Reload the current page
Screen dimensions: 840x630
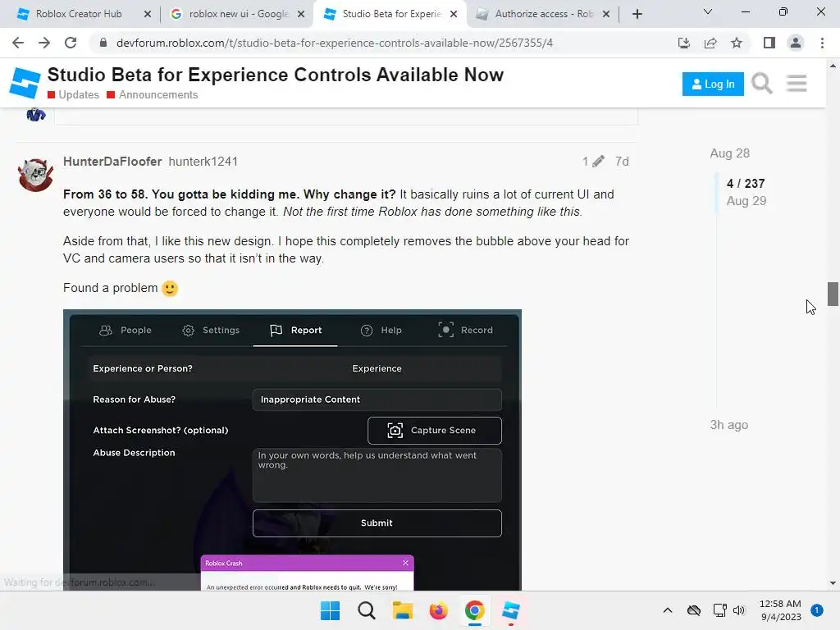pos(71,43)
